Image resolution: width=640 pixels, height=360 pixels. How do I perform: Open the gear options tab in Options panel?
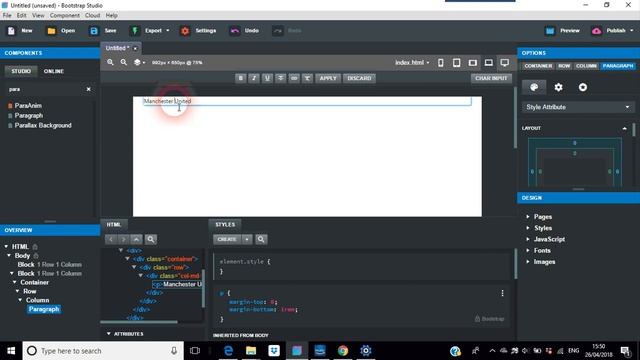(x=558, y=87)
